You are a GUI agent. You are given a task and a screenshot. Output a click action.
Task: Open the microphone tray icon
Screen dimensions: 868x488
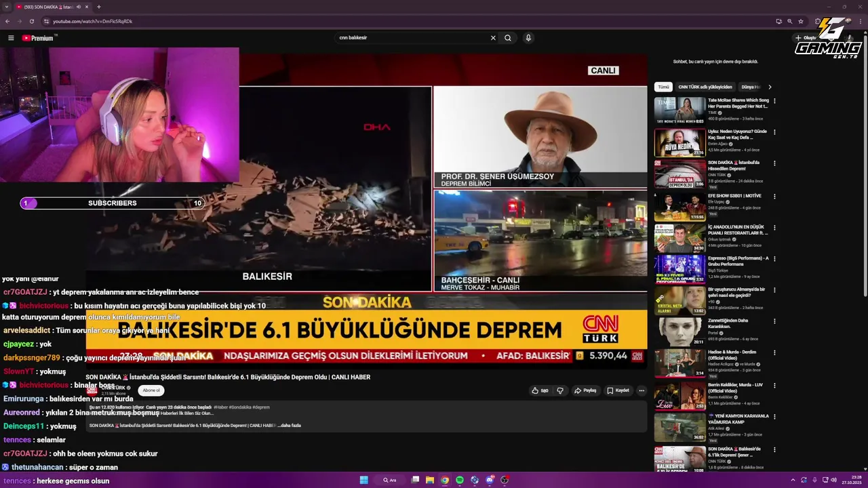coord(814,480)
